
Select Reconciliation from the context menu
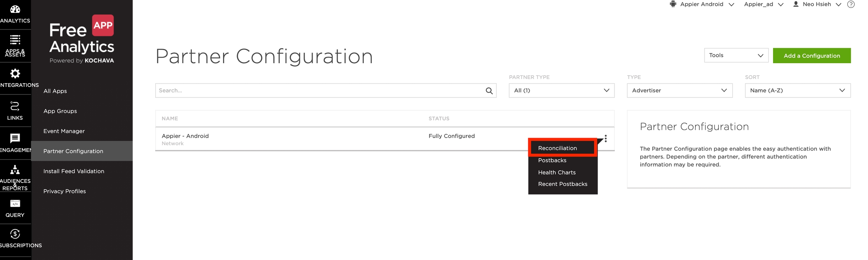pos(558,148)
